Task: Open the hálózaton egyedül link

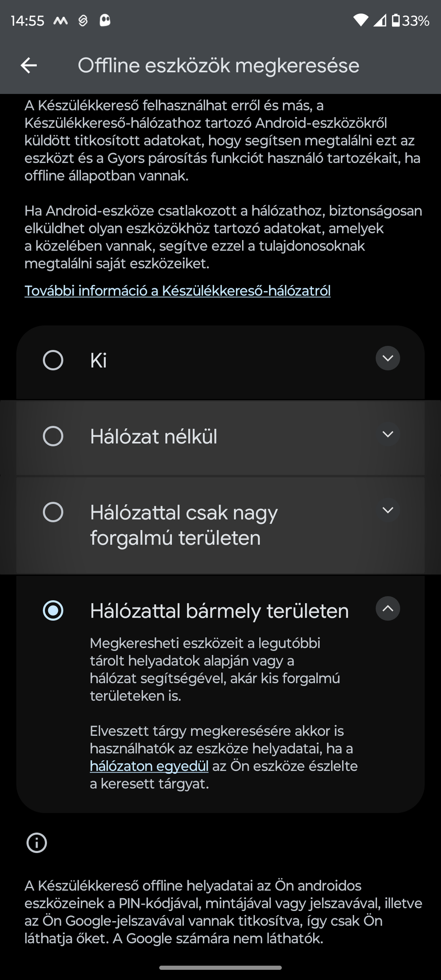Action: (149, 766)
